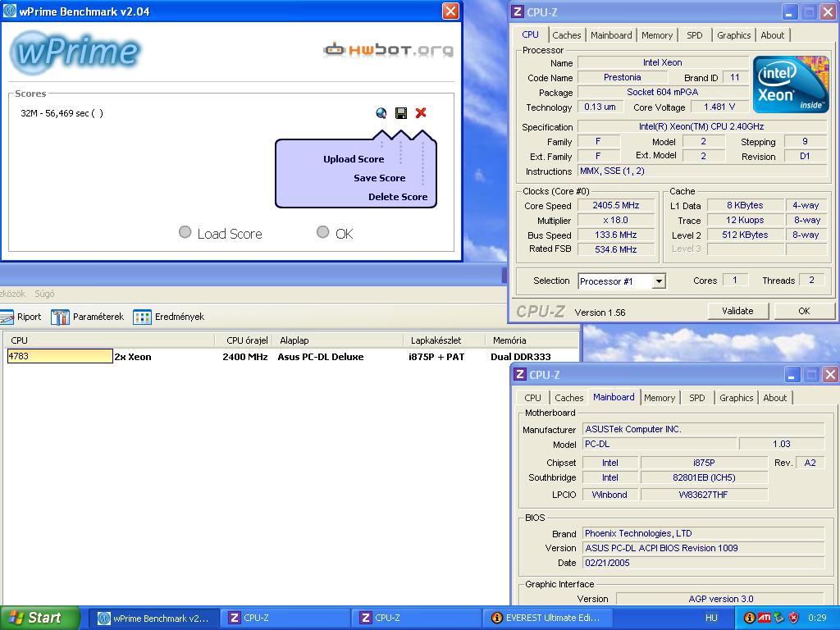Open the Riport toolbar icon
This screenshot has height=630, width=840.
click(x=7, y=317)
